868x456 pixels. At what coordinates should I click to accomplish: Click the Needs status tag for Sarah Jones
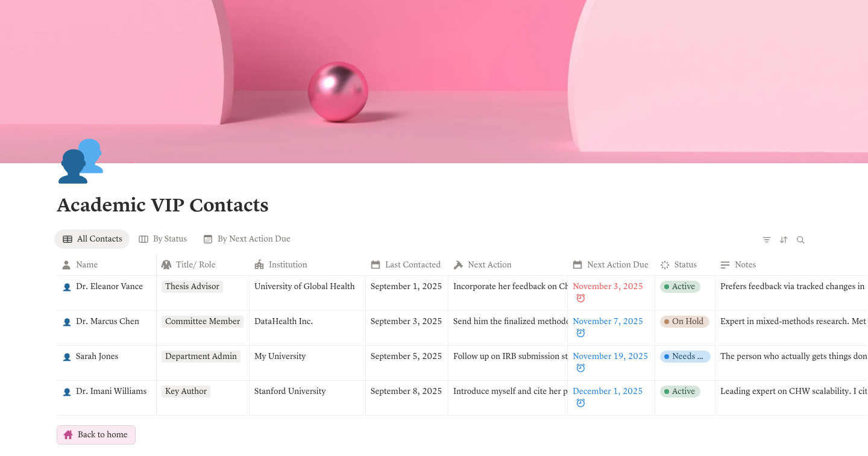point(685,357)
